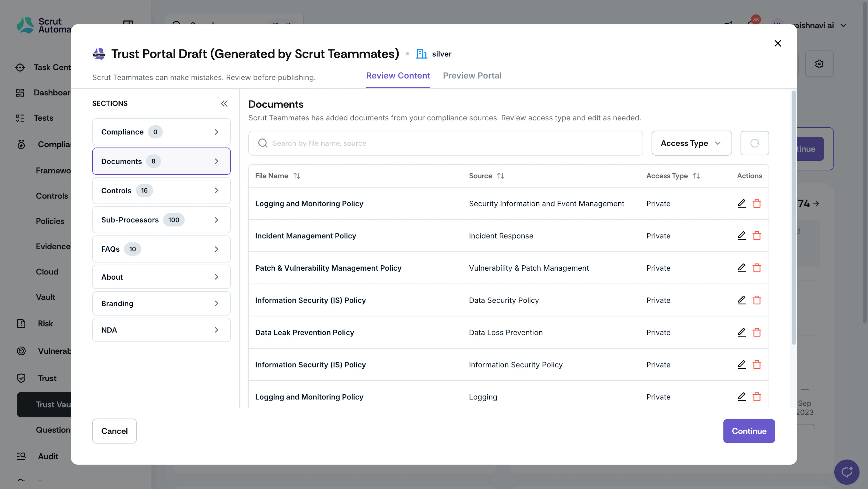Click the Cancel button

click(114, 431)
